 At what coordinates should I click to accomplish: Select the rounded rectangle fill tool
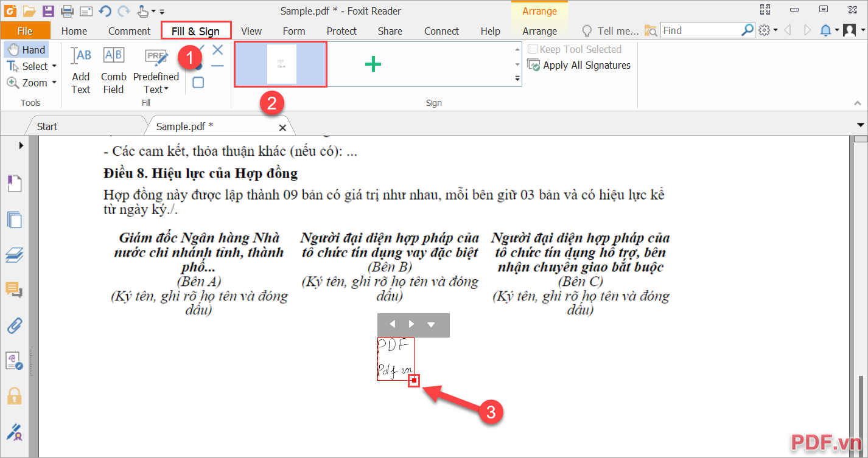click(x=198, y=83)
